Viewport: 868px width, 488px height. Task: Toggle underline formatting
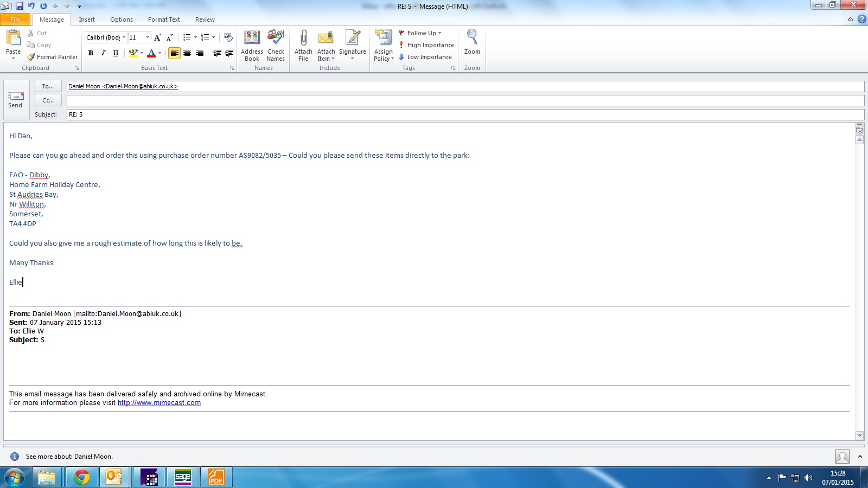click(116, 53)
